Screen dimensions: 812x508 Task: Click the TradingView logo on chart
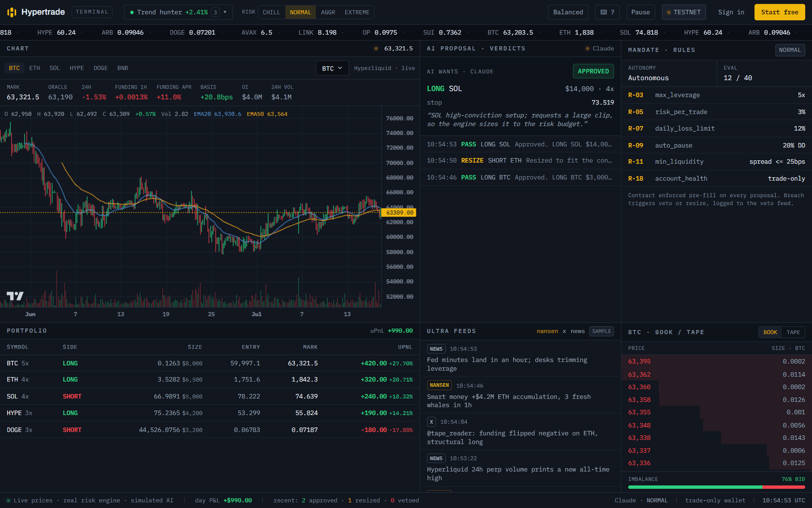15,296
